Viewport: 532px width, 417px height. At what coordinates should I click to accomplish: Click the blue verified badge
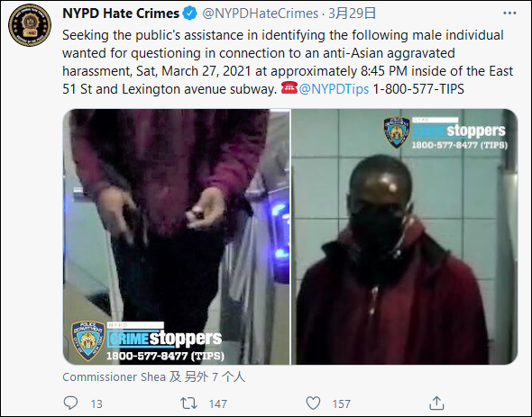(x=189, y=14)
